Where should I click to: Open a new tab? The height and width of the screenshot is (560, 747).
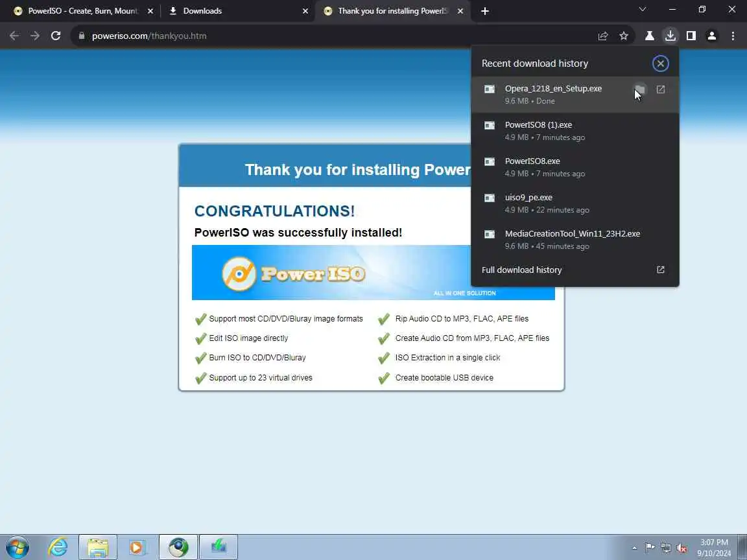click(485, 11)
